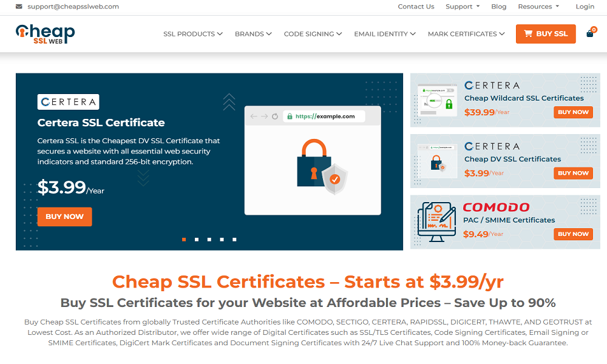The width and height of the screenshot is (607, 364).
Task: Click BUY NOW for Certera SSL Certificate
Action: point(64,217)
